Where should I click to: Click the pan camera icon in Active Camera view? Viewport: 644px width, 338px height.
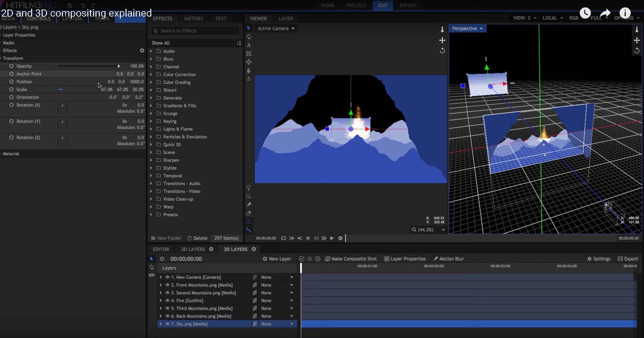tap(442, 40)
